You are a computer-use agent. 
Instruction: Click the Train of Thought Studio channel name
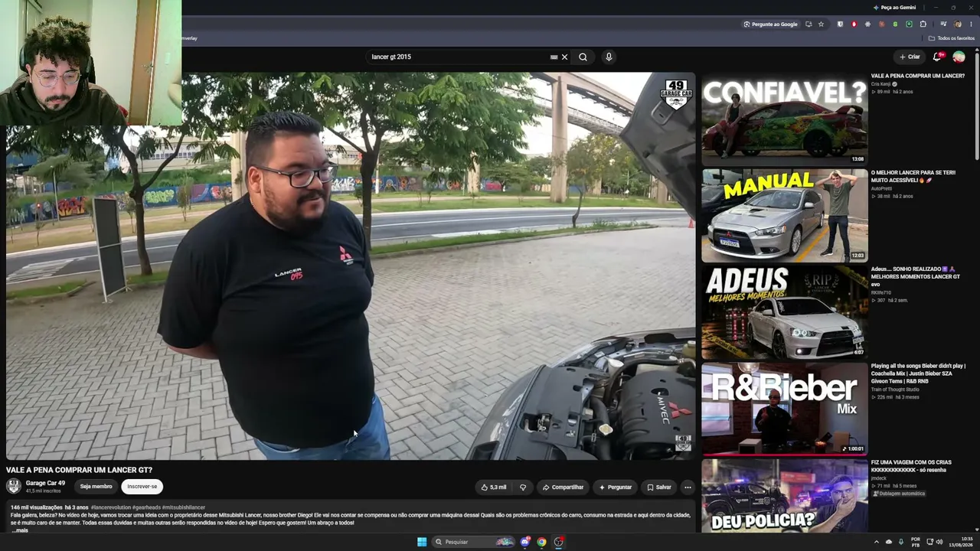895,390
